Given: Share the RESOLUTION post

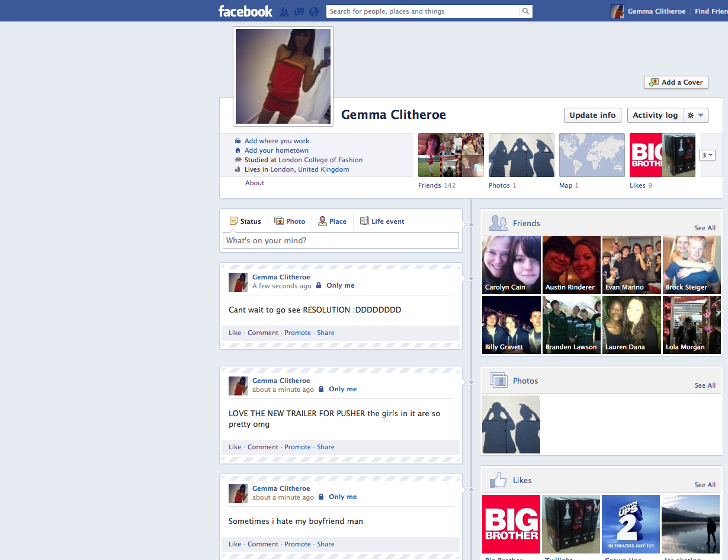Looking at the screenshot, I should point(326,333).
